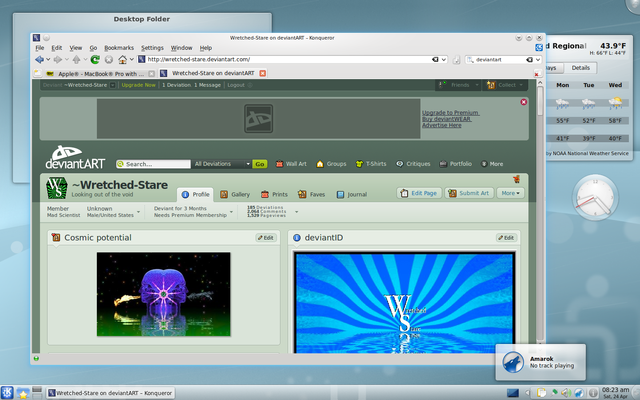Open a new tab with new-tab icon
640x400 pixels.
38,73
